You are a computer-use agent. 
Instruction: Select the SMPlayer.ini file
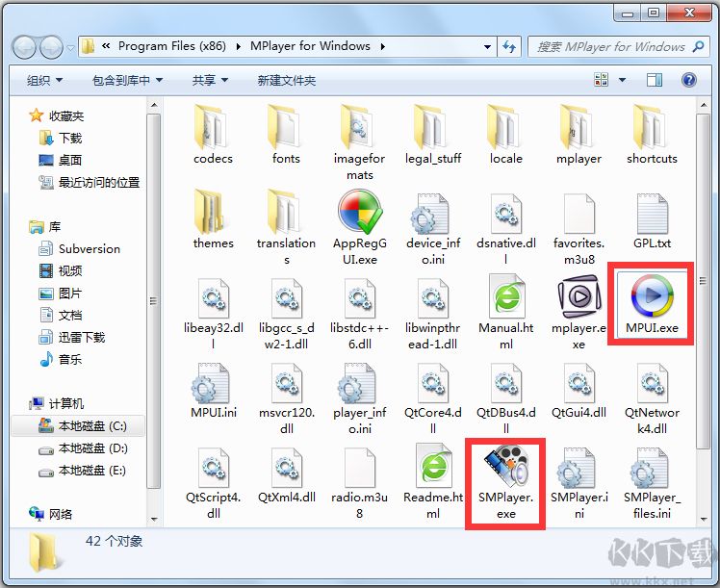tap(579, 482)
